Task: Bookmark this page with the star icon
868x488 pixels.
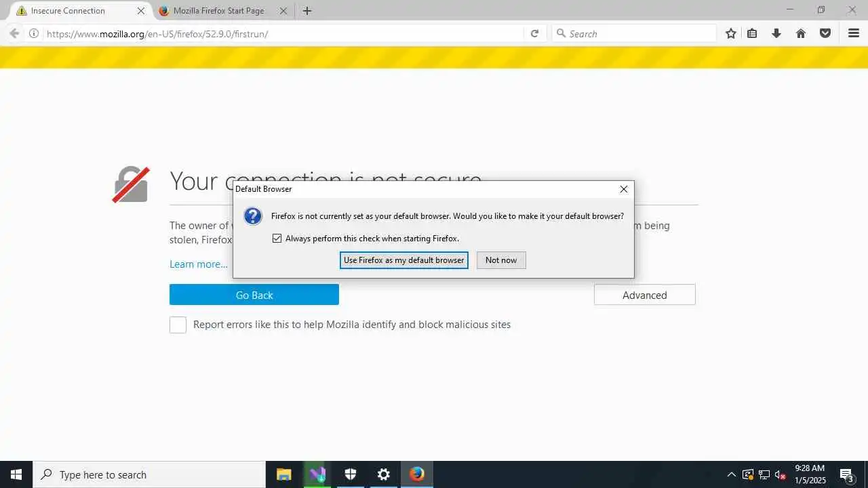Action: [x=730, y=33]
